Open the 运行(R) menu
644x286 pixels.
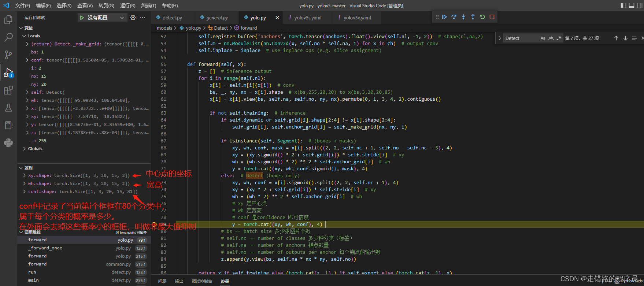tap(127, 5)
